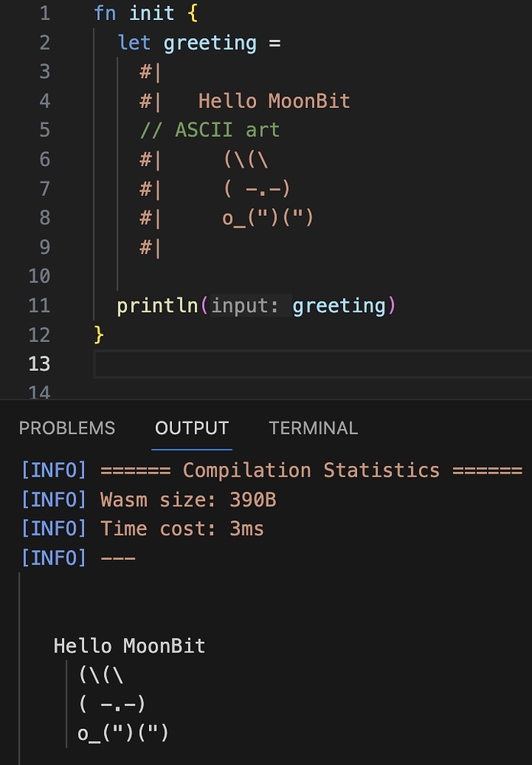
Task: Click line number 11 in the gutter
Action: (40, 306)
